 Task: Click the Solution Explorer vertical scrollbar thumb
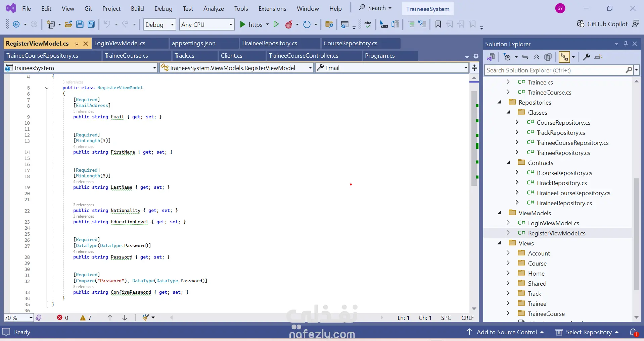click(x=636, y=234)
